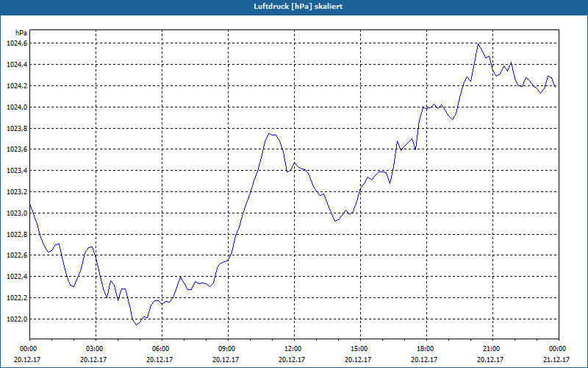Viewport: 588px width, 368px height.
Task: Click the 1023,4 y-axis value
Action: pos(17,171)
